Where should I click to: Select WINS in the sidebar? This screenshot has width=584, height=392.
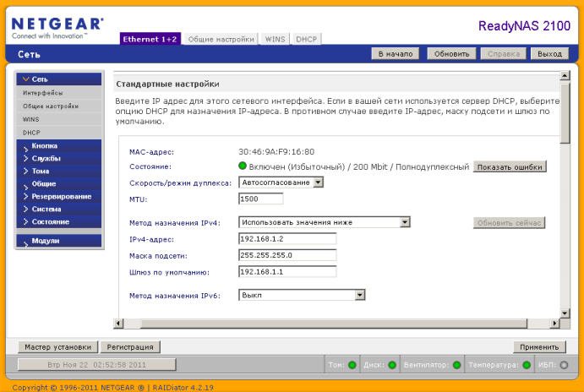tap(59, 119)
